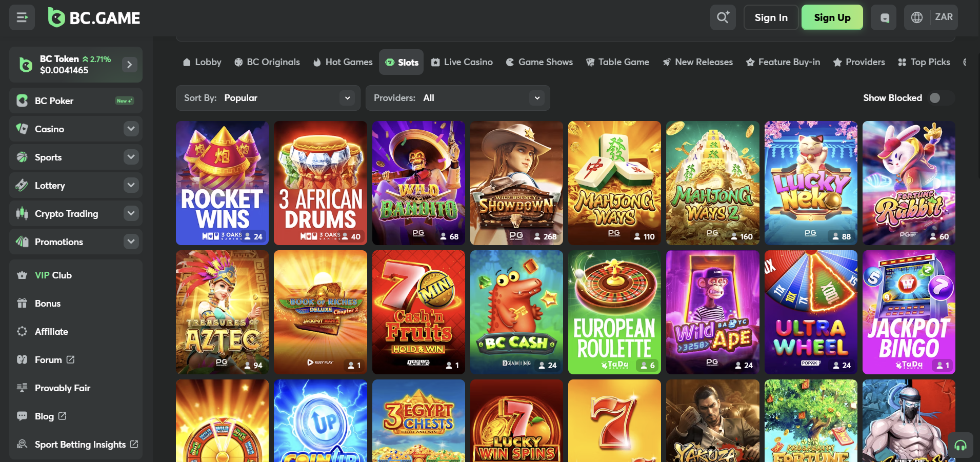Click the hamburger menu icon
Screen dimensions: 980x462
(x=22, y=18)
